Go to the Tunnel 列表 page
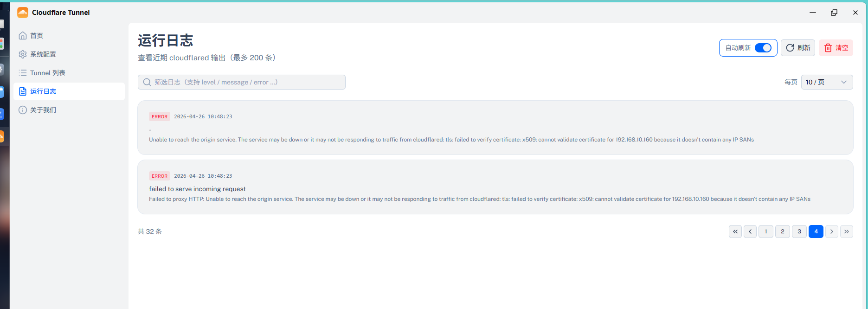Image resolution: width=868 pixels, height=309 pixels. click(x=69, y=73)
